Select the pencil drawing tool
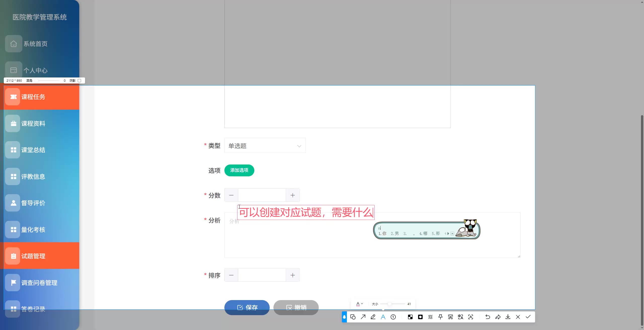Viewport: 644px width, 330px height. point(373,317)
